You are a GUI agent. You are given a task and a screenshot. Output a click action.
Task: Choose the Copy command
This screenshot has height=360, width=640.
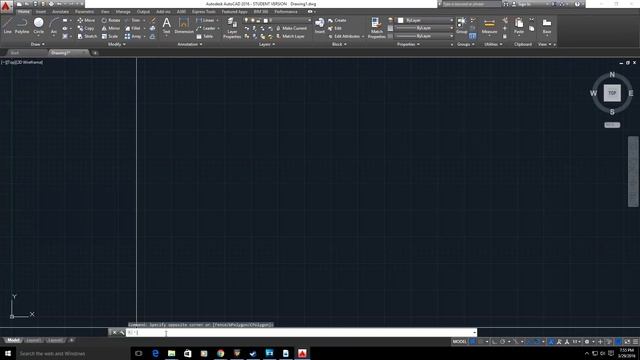tap(86, 28)
